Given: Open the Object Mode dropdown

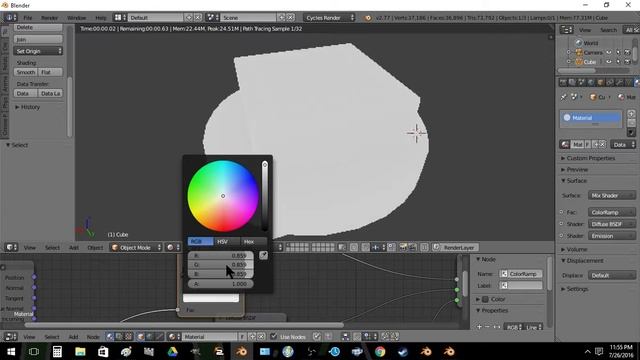Looking at the screenshot, I should coord(136,247).
